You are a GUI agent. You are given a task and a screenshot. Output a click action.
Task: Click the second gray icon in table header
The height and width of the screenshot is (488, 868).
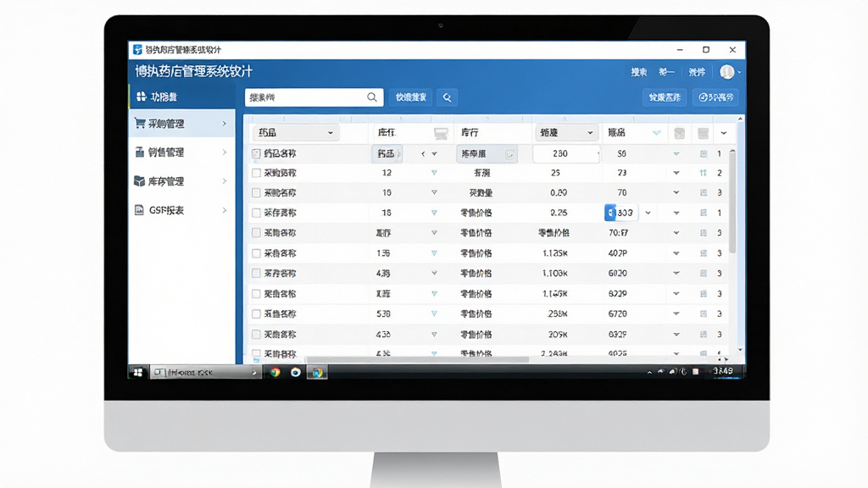click(x=703, y=133)
